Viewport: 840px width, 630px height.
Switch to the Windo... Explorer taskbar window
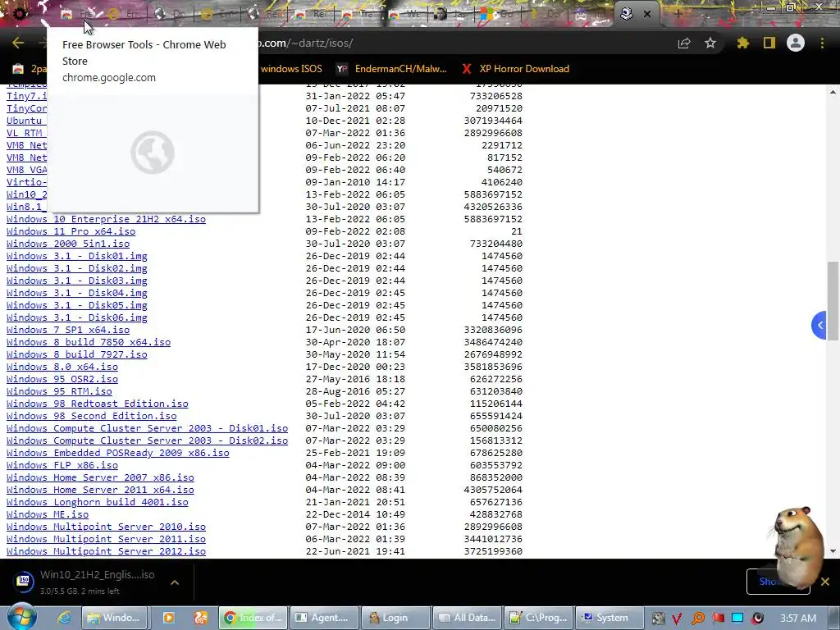pos(115,618)
